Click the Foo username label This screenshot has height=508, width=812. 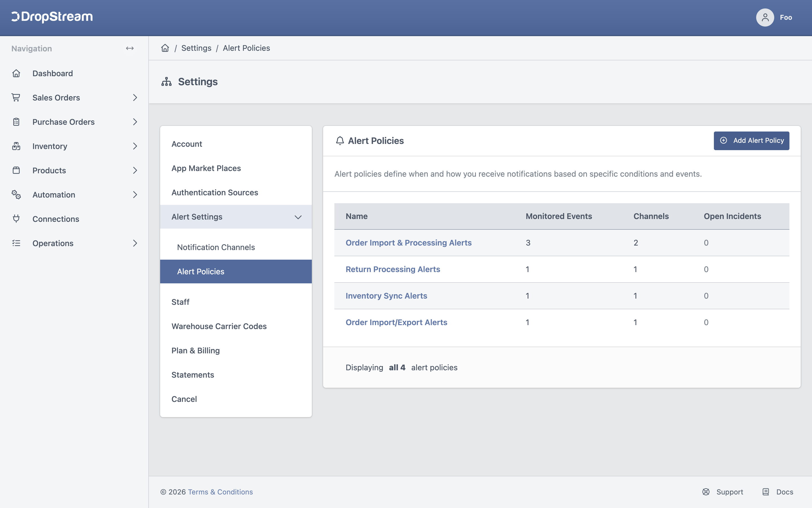click(786, 17)
